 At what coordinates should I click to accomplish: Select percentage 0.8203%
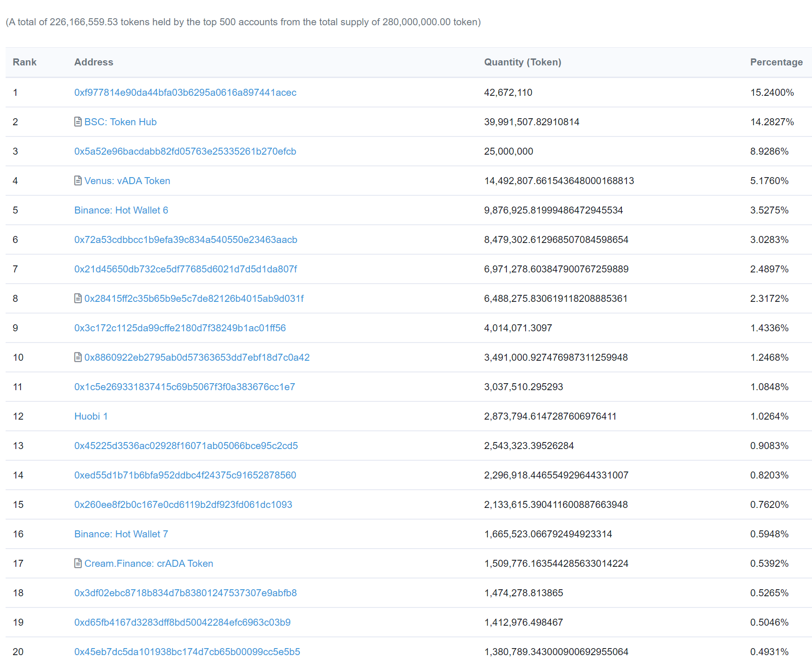click(769, 475)
